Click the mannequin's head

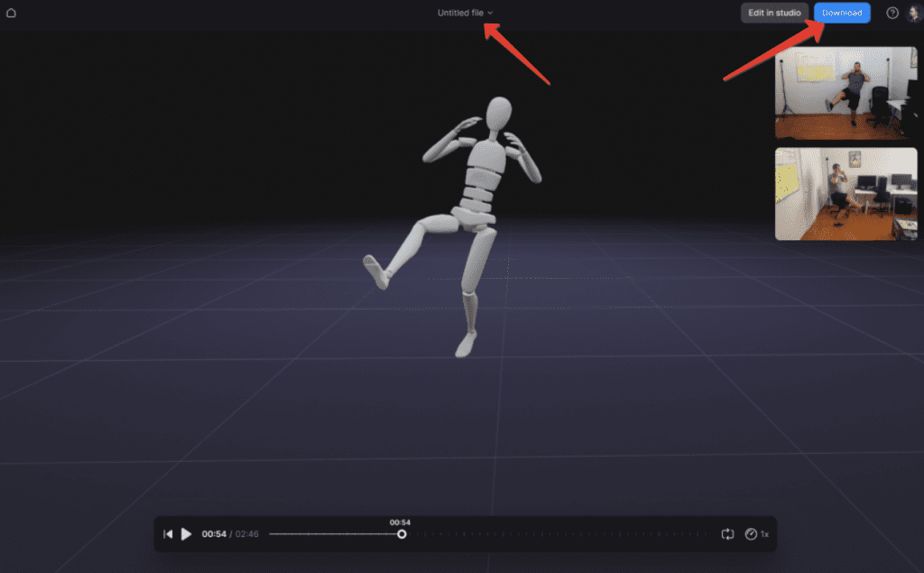(497, 114)
